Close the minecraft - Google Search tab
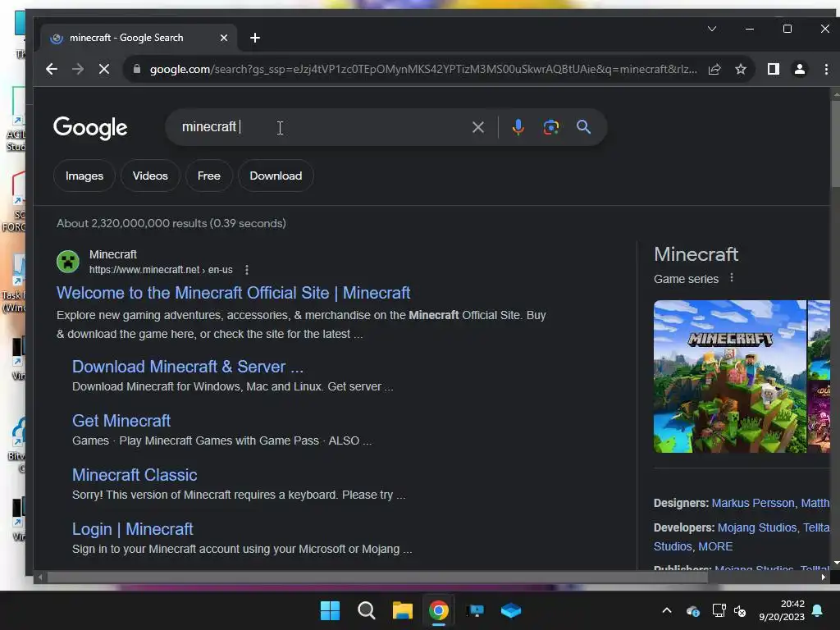840x630 pixels. click(x=224, y=38)
